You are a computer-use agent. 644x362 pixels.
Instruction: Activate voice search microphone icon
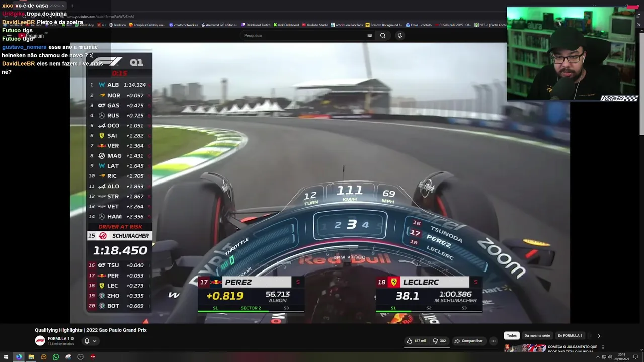400,36
